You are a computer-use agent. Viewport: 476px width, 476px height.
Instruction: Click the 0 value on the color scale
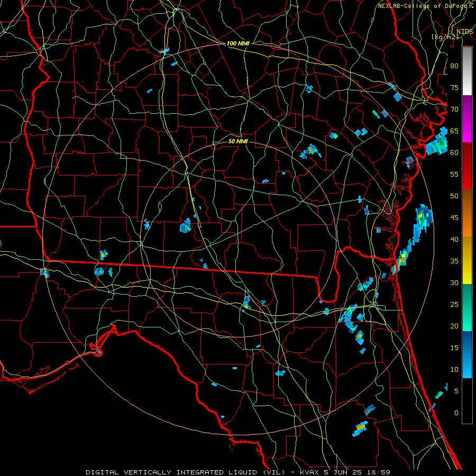[x=456, y=413]
